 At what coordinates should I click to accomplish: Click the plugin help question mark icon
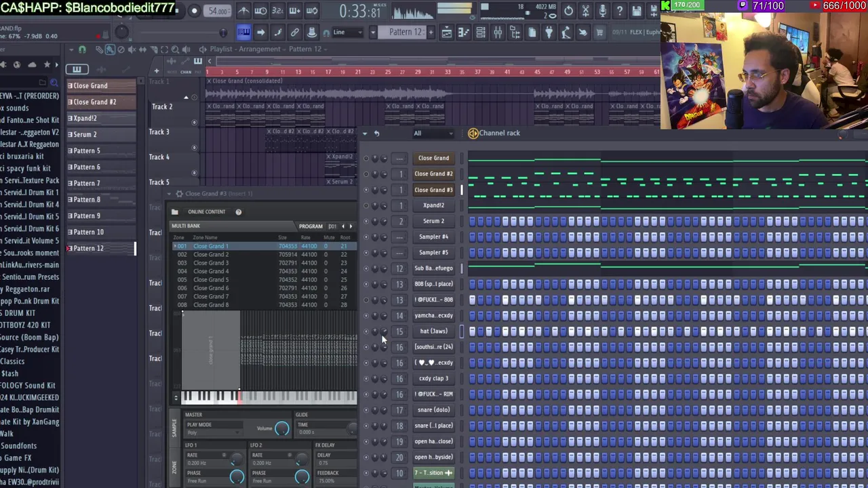238,212
